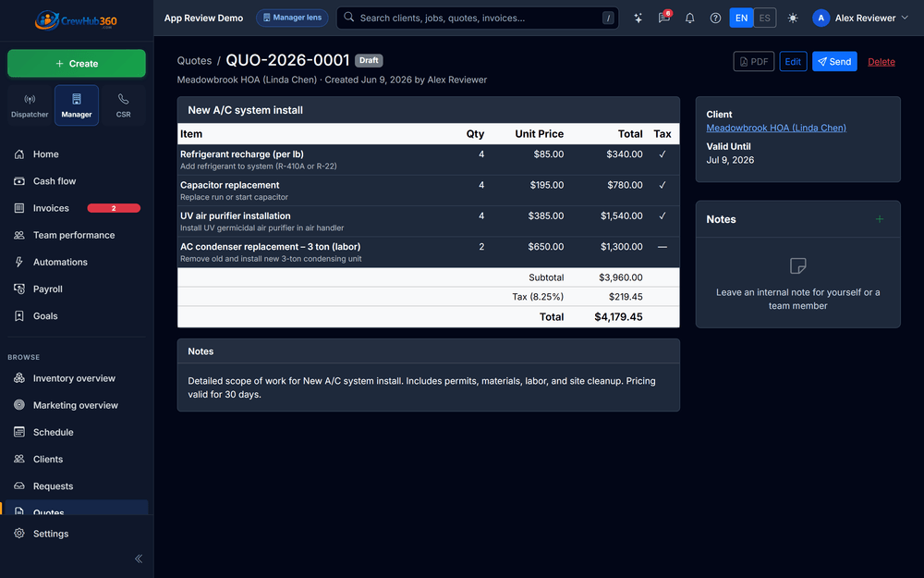
Task: Click the tax checkmark for Capacitor replacement
Action: [663, 185]
